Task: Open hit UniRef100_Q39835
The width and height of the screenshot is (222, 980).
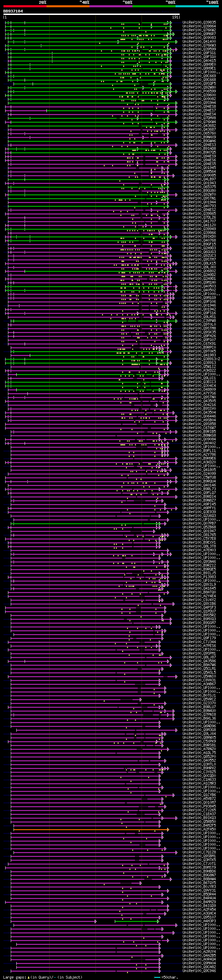Action: click(199, 23)
